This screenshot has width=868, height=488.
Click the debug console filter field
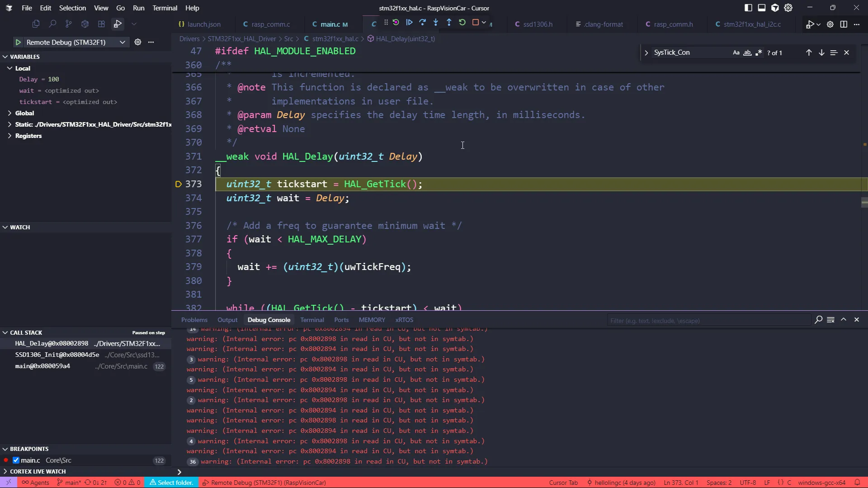pos(708,321)
